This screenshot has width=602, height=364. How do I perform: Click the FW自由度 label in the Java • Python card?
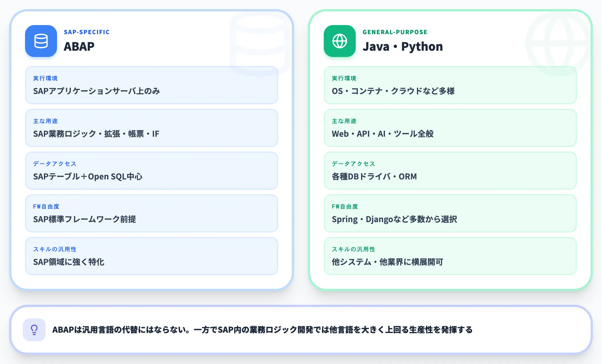(345, 206)
